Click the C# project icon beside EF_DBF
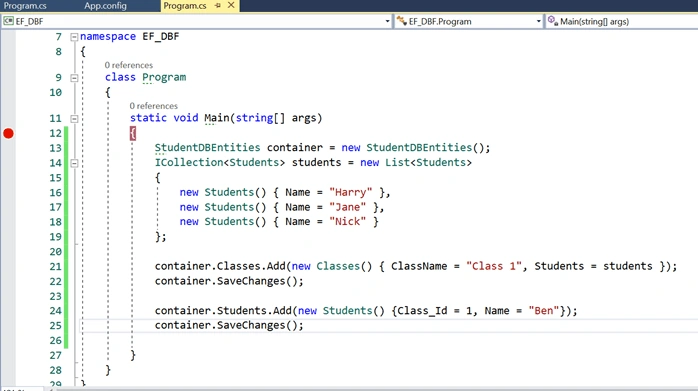The width and height of the screenshot is (698, 391). tap(8, 21)
